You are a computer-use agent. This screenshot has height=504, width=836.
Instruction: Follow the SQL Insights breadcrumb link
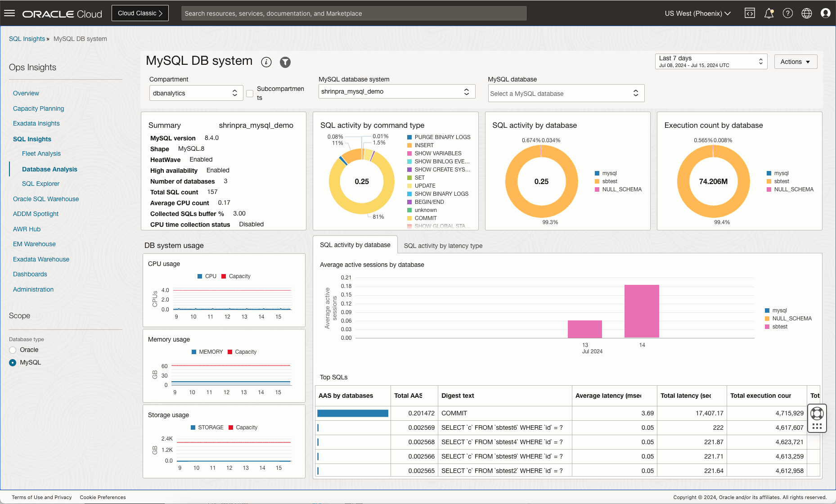(x=27, y=39)
